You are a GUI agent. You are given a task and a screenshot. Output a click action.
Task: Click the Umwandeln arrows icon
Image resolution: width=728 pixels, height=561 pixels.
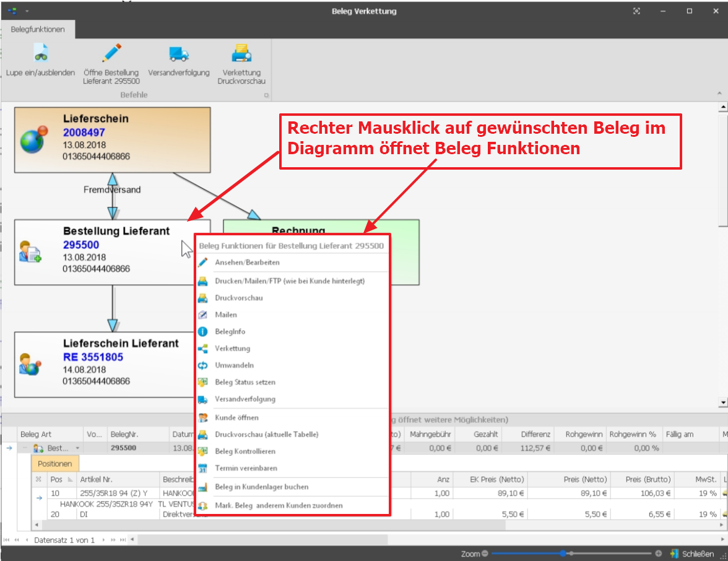click(x=203, y=365)
